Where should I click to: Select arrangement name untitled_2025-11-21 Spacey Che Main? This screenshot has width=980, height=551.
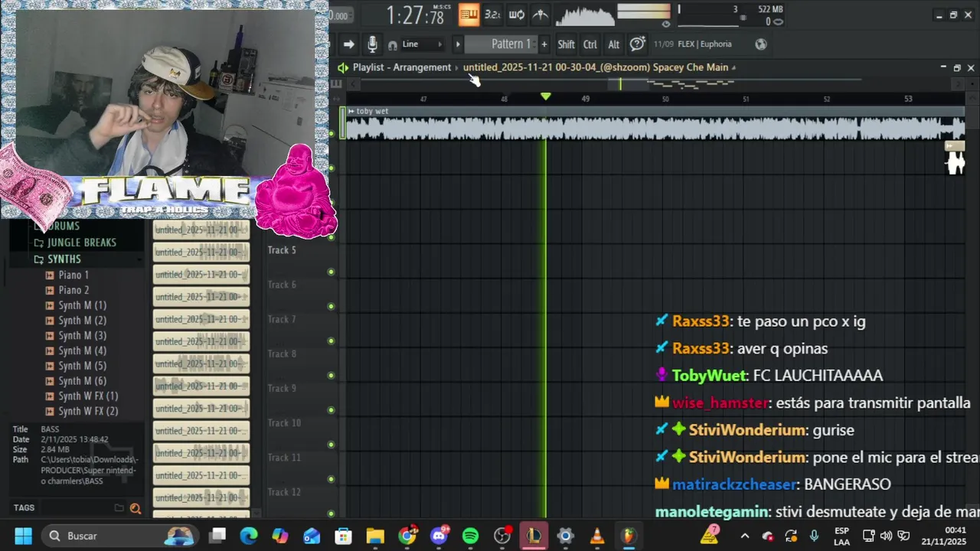pos(596,67)
